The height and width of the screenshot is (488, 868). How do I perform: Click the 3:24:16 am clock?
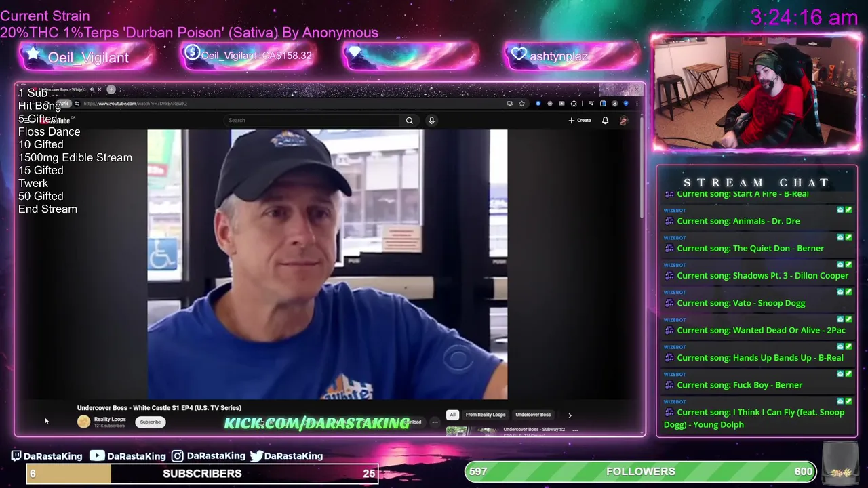(x=804, y=18)
